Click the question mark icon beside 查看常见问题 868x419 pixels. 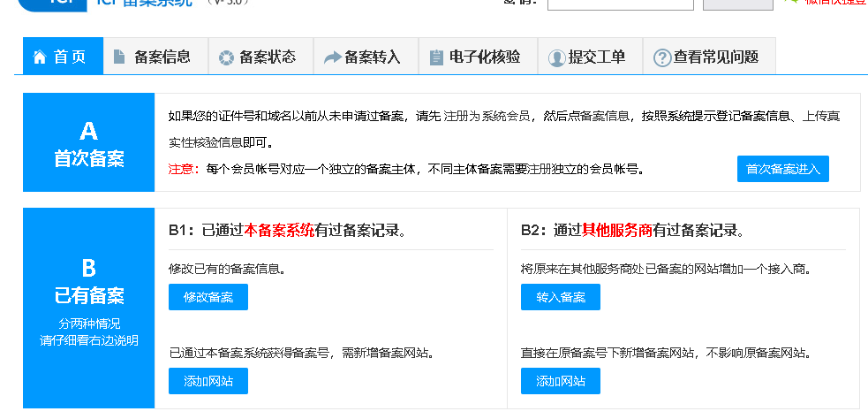click(x=661, y=58)
